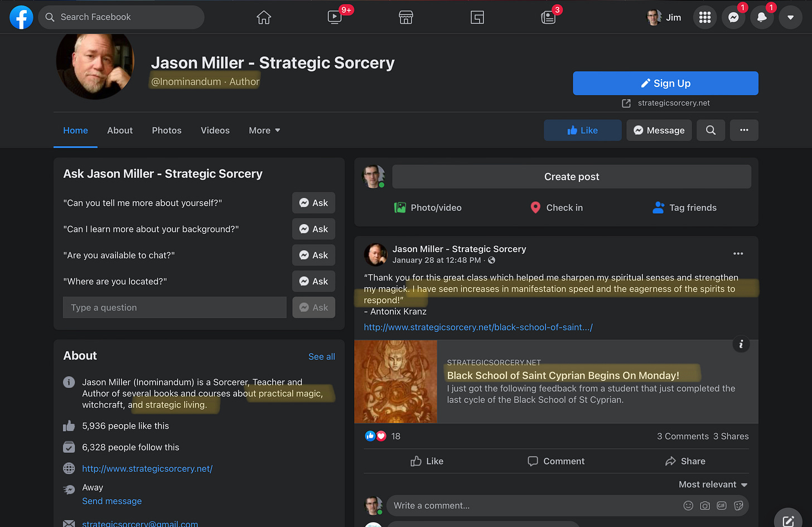Image resolution: width=812 pixels, height=527 pixels.
Task: Click the Saint Cyprian link preview image
Action: (396, 382)
